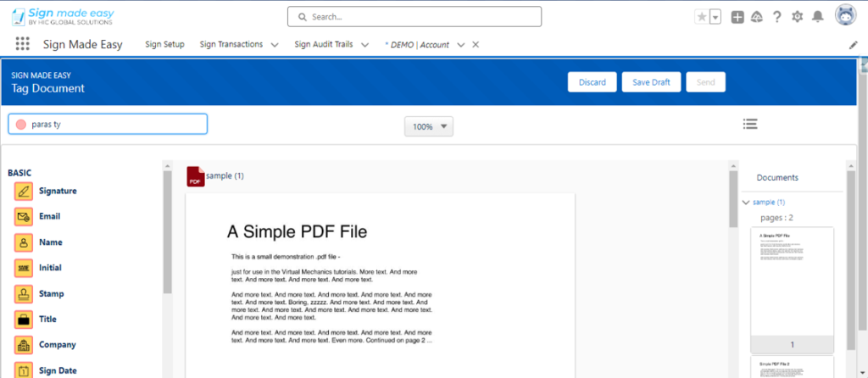Click the document viewer scrollbar

pos(733,199)
